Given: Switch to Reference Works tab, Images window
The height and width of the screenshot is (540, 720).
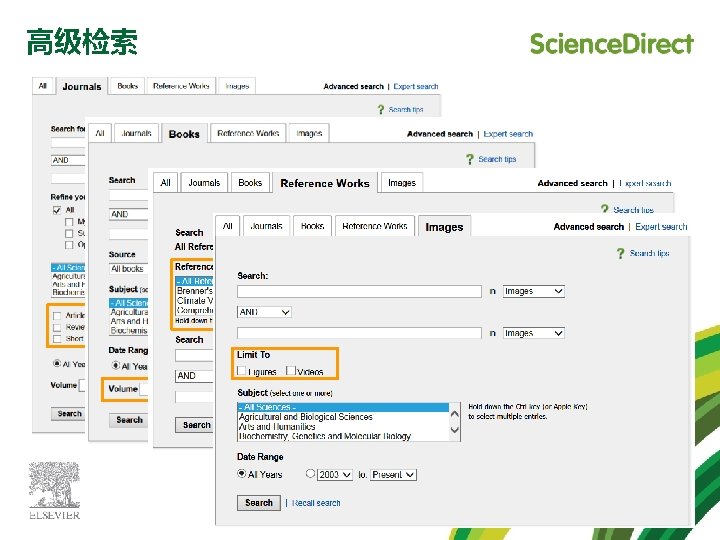Looking at the screenshot, I should click(x=375, y=226).
